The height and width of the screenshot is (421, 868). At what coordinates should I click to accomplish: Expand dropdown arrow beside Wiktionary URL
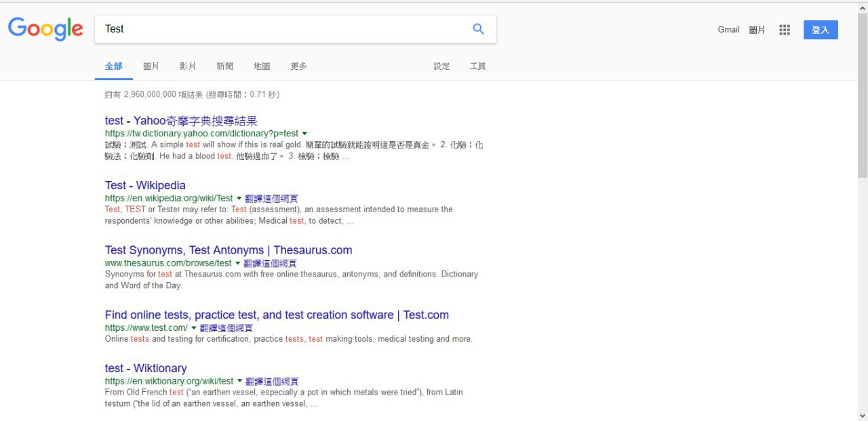(x=239, y=381)
